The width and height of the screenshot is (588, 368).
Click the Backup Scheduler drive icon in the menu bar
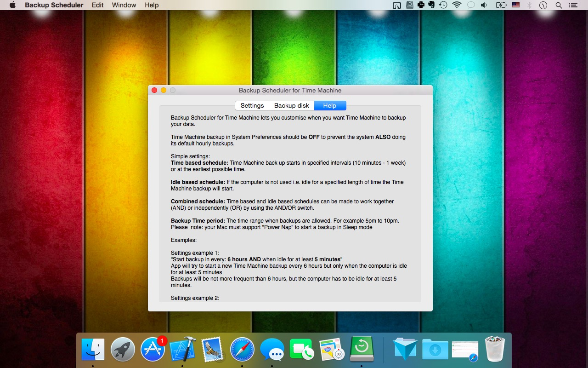(409, 5)
